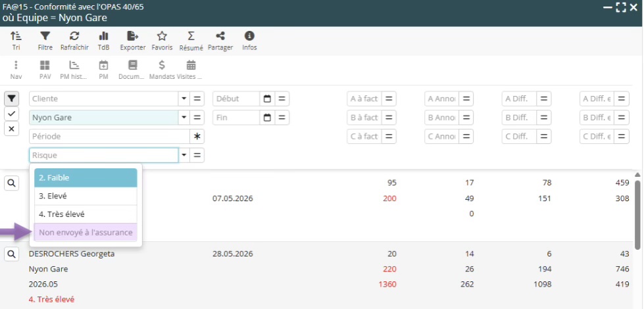Open Visites calendar icon
The image size is (644, 309).
[x=190, y=70]
